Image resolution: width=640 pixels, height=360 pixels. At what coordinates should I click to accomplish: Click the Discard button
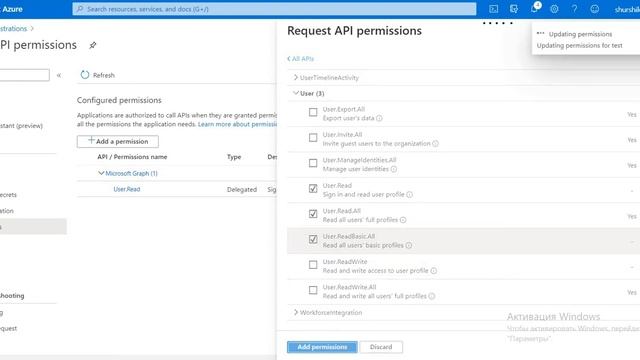[381, 347]
